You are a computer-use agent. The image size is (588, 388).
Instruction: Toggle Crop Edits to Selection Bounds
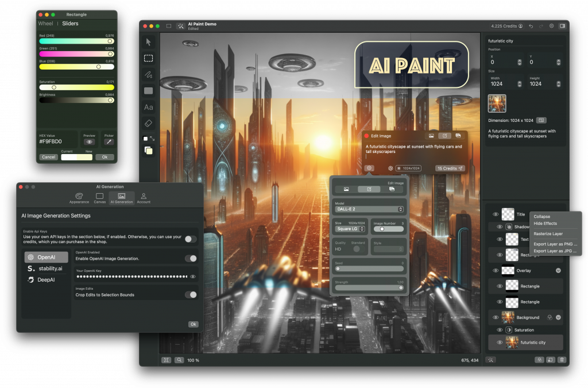[190, 295]
